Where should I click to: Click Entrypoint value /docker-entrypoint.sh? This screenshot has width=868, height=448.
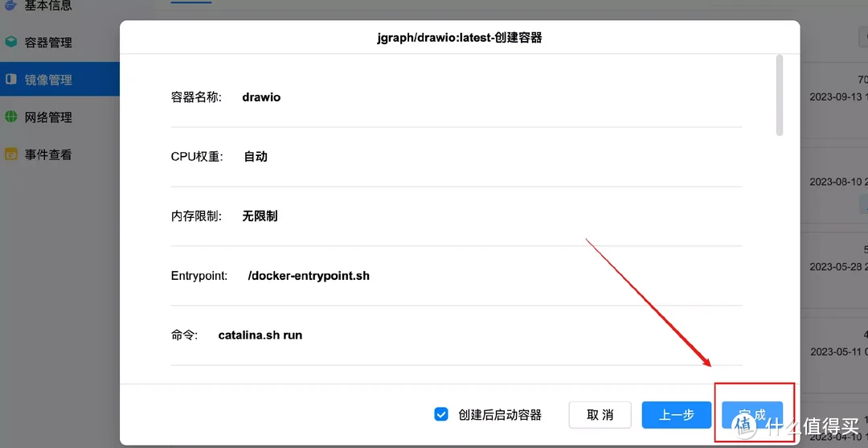pos(309,276)
